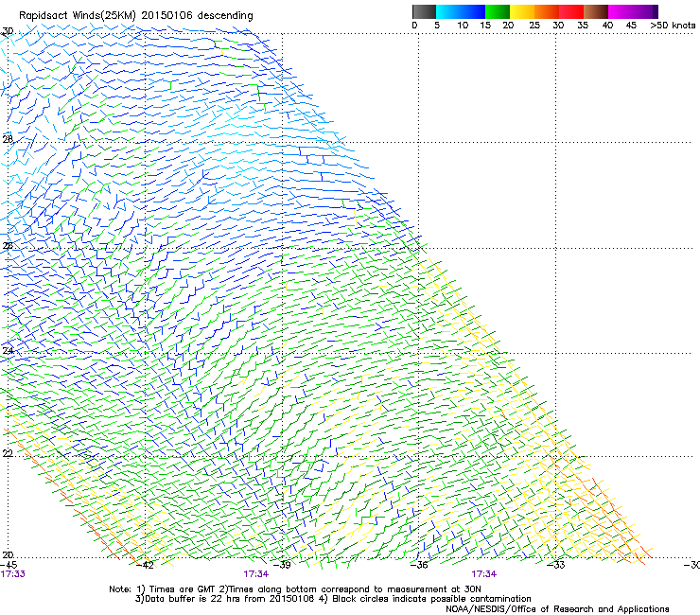Screen dimensions: 700x615
Task: Click the '>50 knots' legend label
Action: click(x=673, y=26)
